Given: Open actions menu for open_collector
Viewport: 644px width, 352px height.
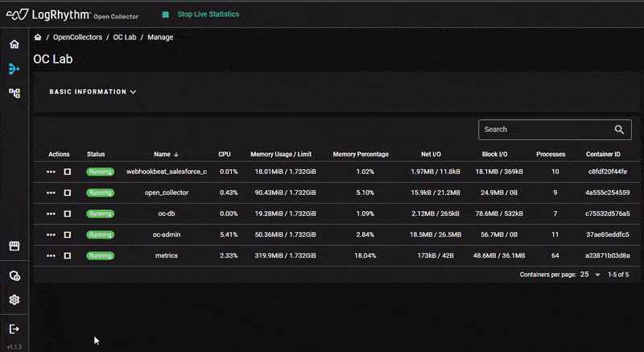Looking at the screenshot, I should 51,193.
